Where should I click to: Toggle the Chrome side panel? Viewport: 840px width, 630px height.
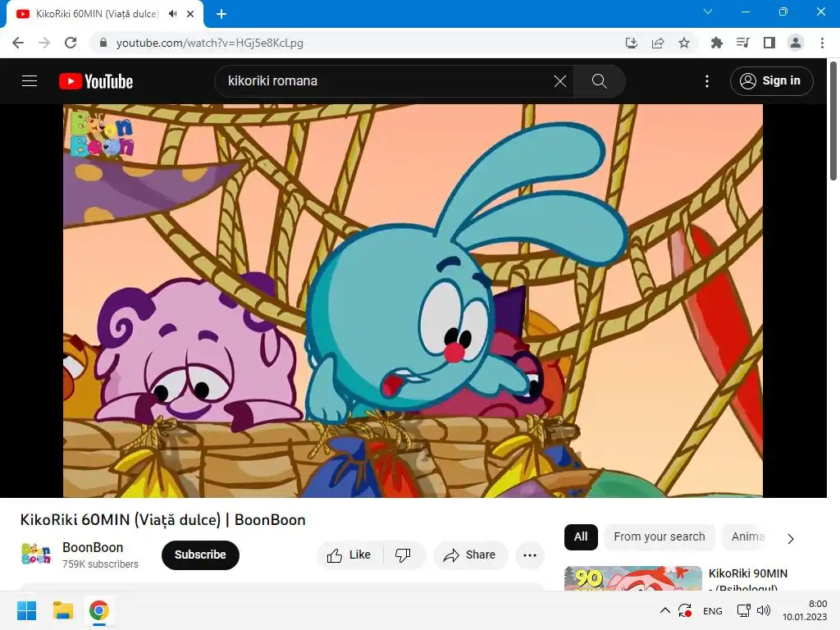point(769,43)
